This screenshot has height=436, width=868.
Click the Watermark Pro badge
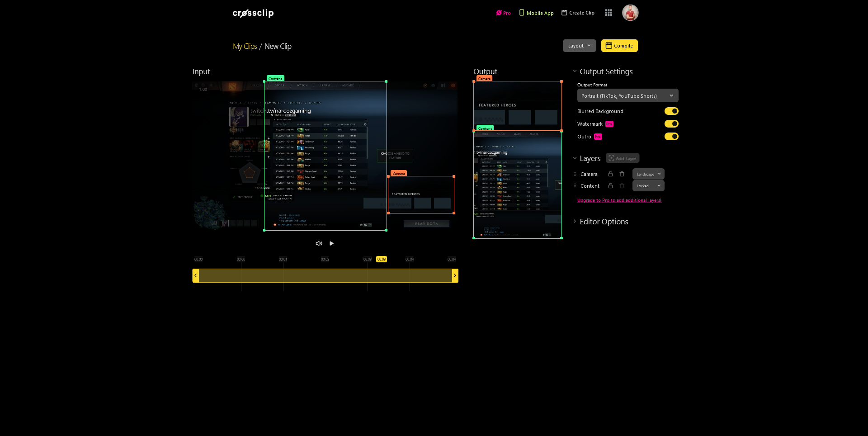click(x=609, y=124)
